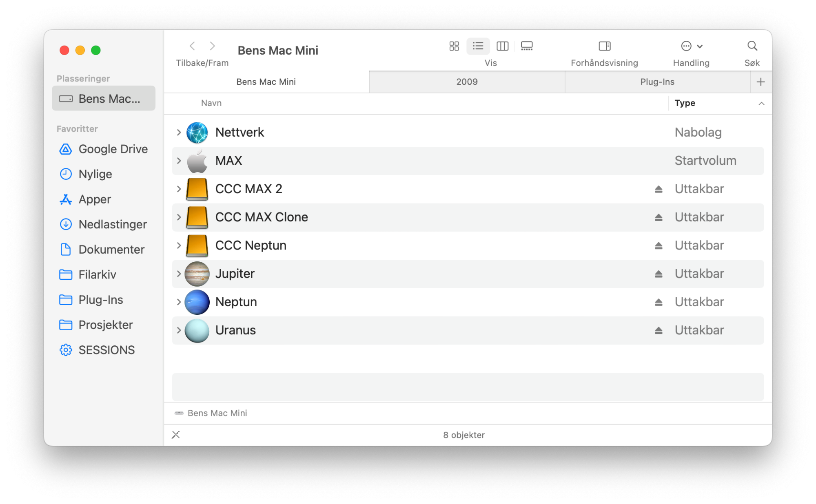Open Google Drive in sidebar
Viewport: 816px width, 504px height.
(x=104, y=149)
